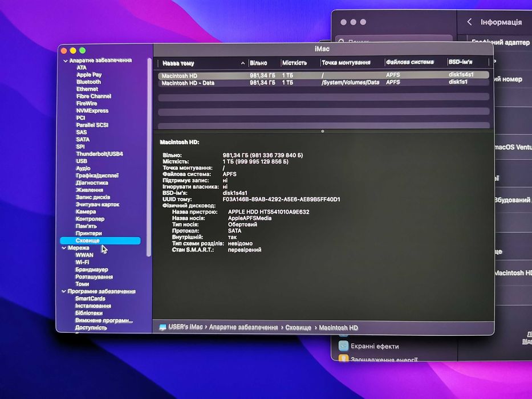Screen dimensions: 532x399
Task: Open Bluetooth hardware info
Action: pyautogui.click(x=88, y=82)
